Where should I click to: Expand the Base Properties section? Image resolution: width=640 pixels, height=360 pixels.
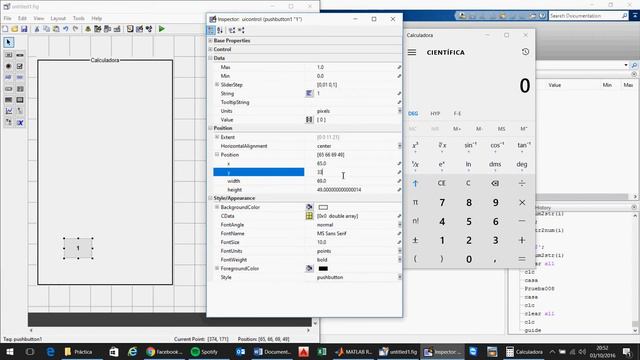click(x=211, y=41)
